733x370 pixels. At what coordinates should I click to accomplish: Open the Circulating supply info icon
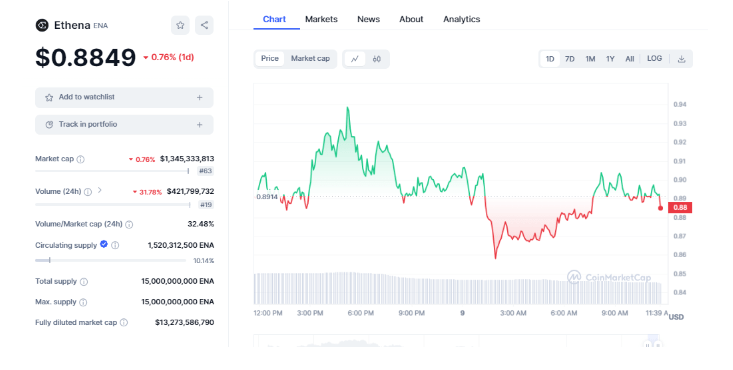[x=115, y=245]
